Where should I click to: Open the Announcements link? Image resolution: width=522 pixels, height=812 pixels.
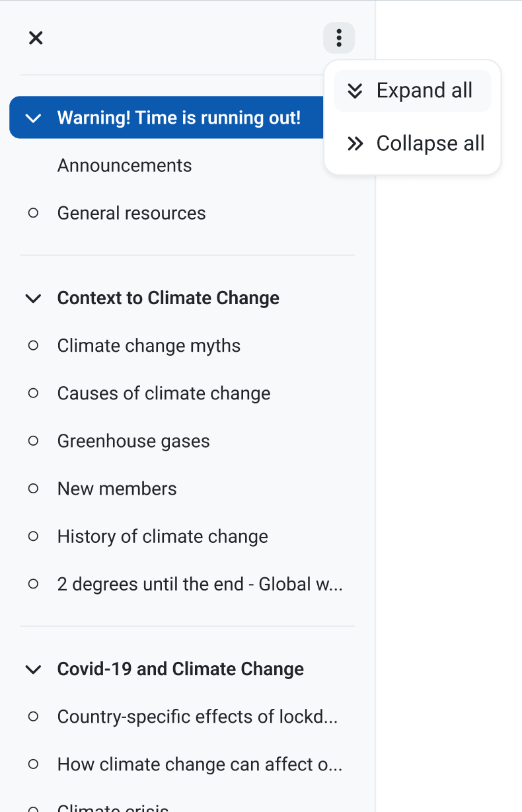[x=124, y=165]
